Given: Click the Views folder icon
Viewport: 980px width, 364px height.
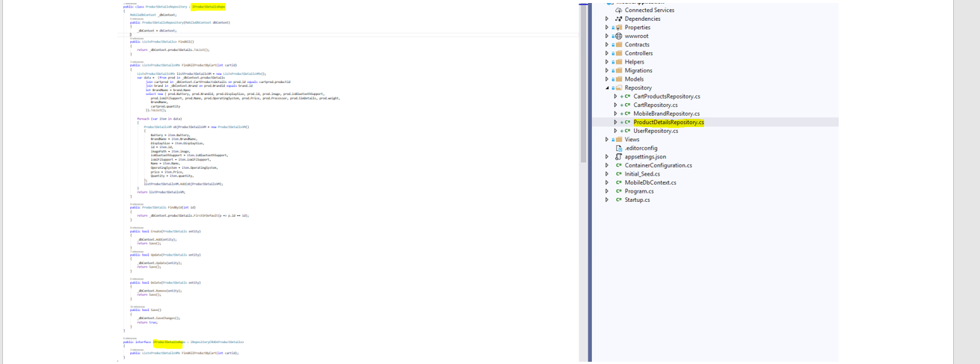Looking at the screenshot, I should coord(619,140).
